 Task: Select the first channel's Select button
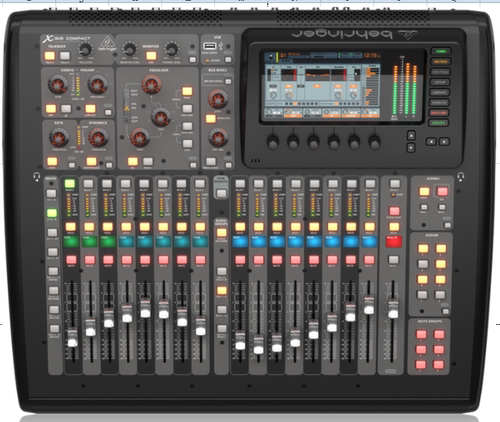70,184
